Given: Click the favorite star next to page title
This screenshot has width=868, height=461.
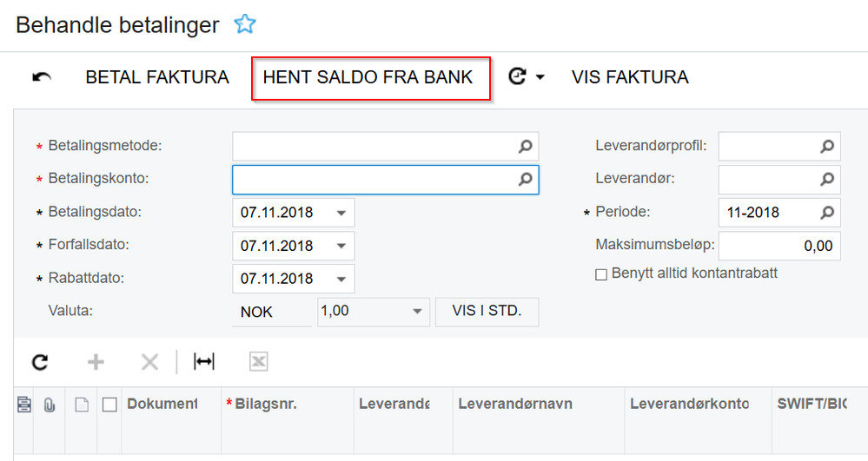Looking at the screenshot, I should click(245, 25).
